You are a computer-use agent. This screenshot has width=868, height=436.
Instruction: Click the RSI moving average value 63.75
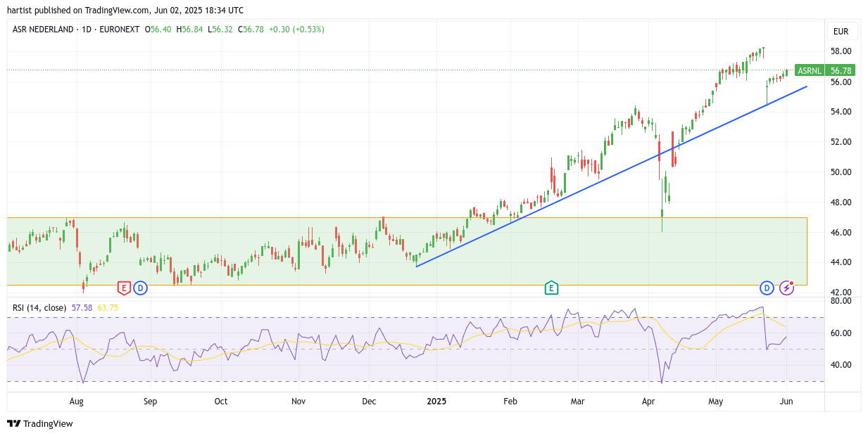pos(108,307)
